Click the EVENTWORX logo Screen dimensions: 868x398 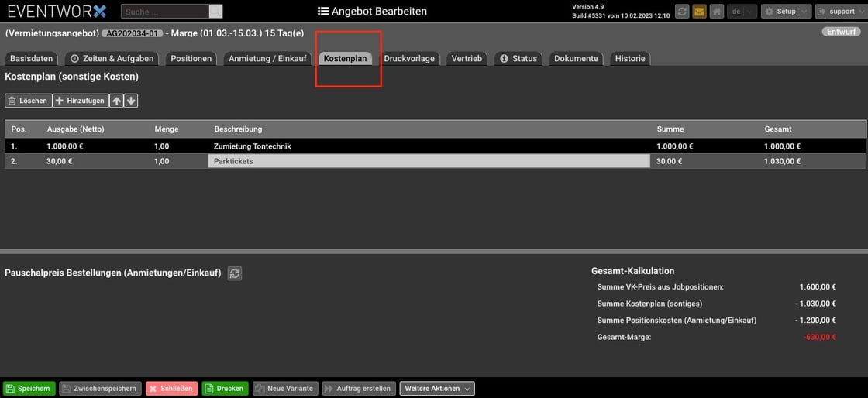pos(57,12)
